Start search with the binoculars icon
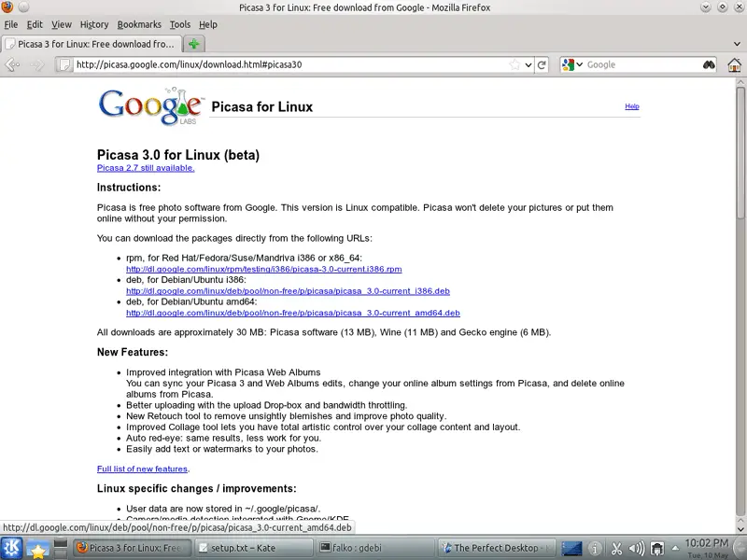This screenshot has width=747, height=560. 709,64
